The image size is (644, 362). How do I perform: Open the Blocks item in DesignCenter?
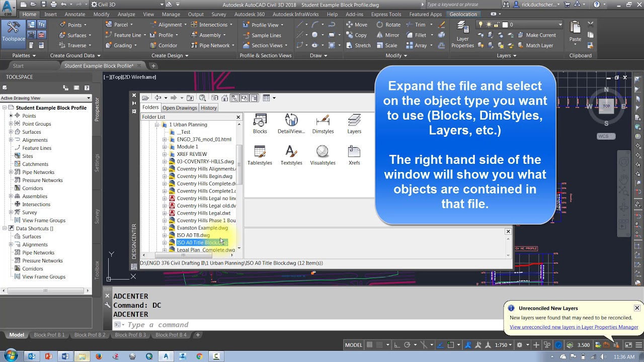click(260, 124)
